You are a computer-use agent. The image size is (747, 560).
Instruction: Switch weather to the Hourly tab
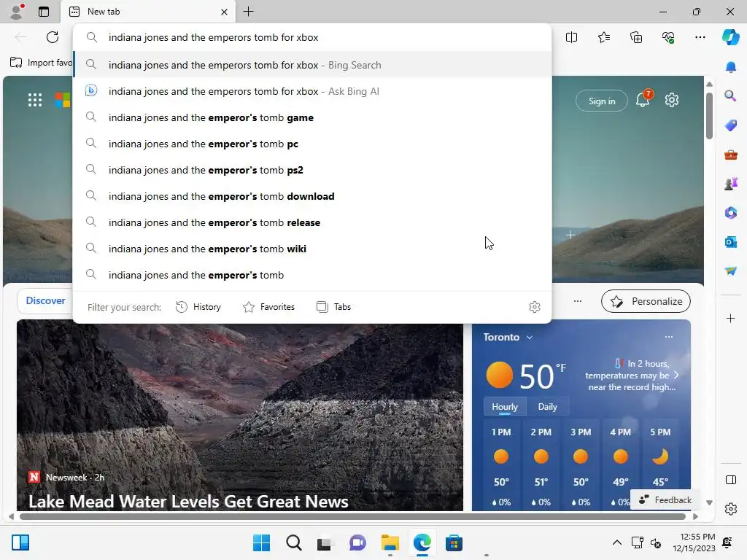pyautogui.click(x=505, y=407)
